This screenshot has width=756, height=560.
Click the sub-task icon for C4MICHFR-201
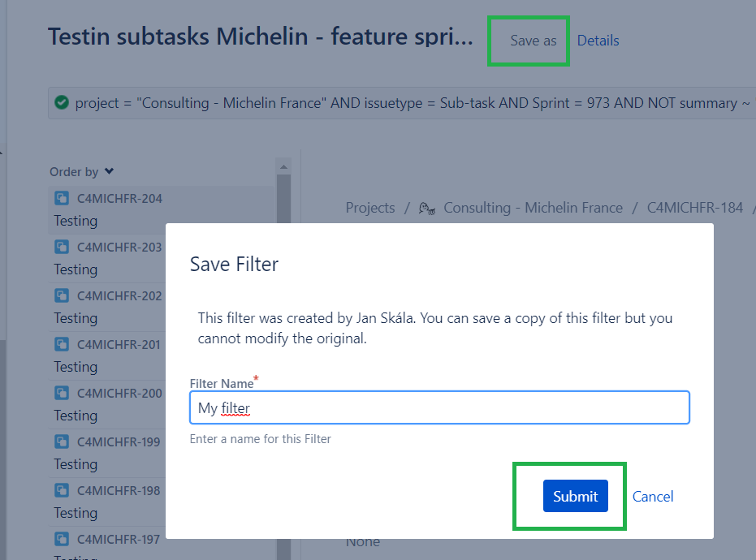[61, 344]
